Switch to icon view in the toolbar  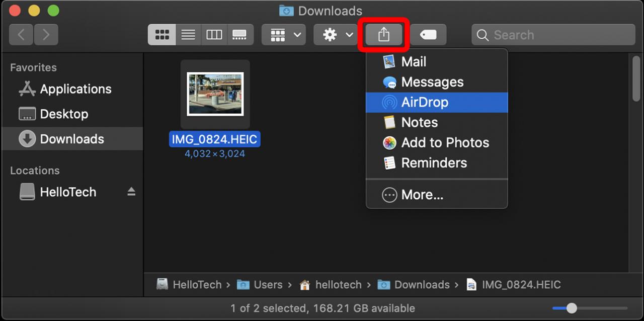pyautogui.click(x=162, y=34)
